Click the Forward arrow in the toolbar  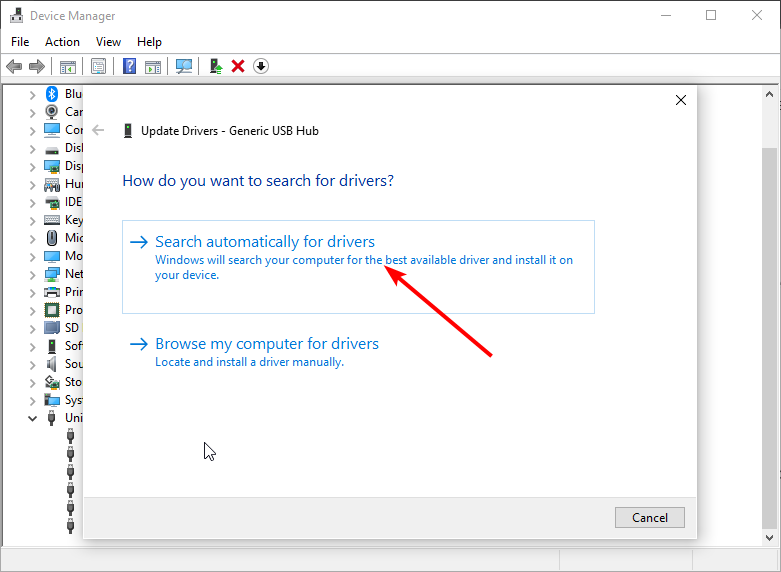tap(37, 66)
